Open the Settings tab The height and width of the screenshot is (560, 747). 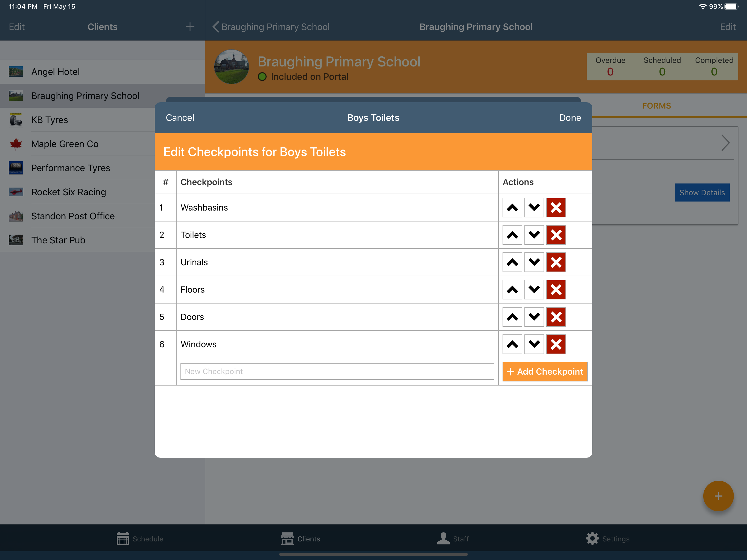tap(607, 539)
